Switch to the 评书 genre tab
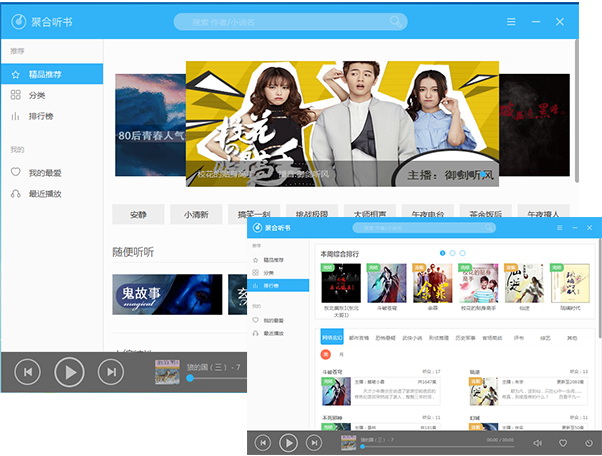Viewport: 602px width, 456px height. coord(519,338)
